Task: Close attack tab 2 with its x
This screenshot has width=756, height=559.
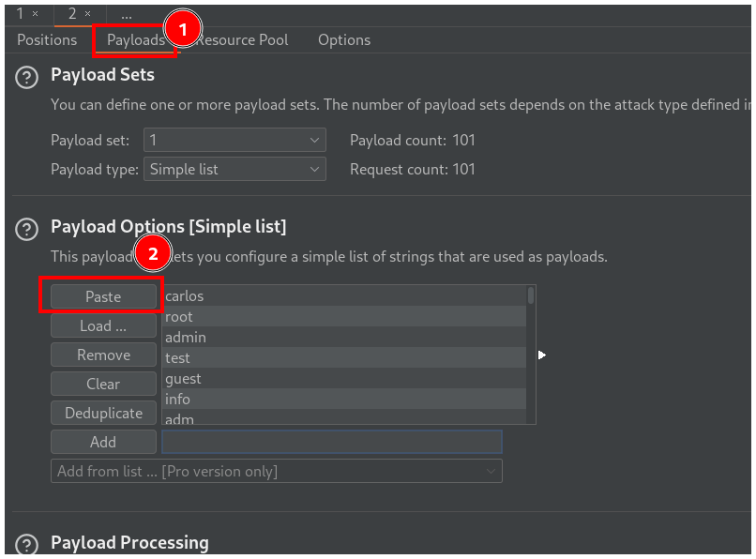Action: point(87,14)
